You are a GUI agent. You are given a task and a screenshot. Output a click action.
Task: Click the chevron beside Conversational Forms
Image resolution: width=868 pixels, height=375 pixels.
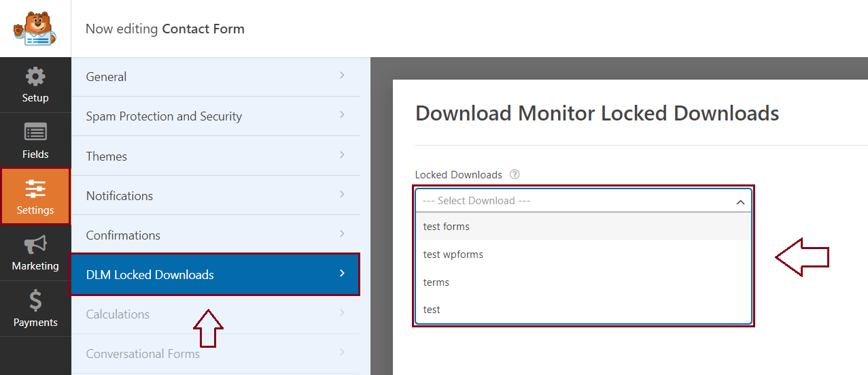coord(342,352)
